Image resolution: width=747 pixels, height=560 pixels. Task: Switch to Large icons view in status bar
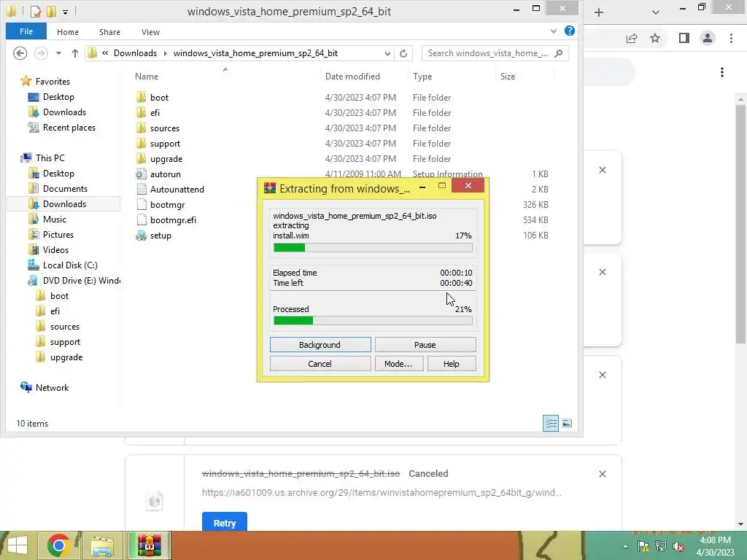point(567,423)
